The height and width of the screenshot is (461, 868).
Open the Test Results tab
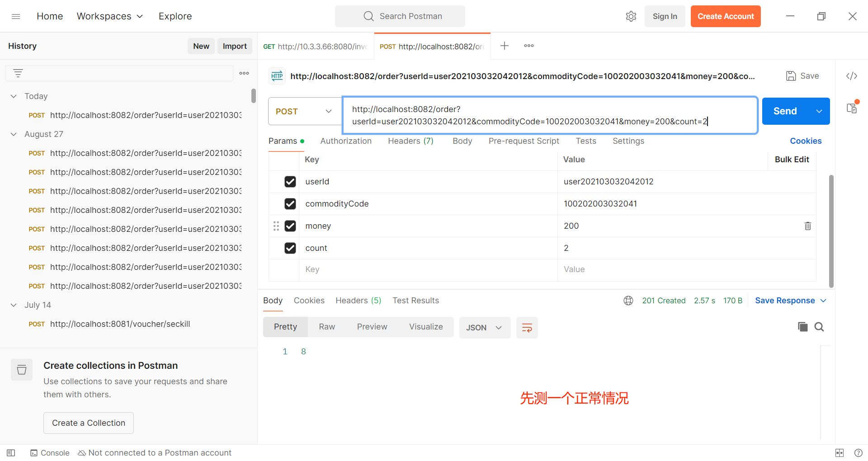tap(415, 301)
